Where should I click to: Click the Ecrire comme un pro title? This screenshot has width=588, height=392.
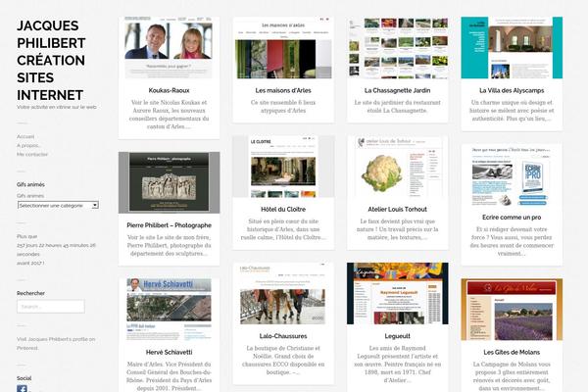[512, 218]
